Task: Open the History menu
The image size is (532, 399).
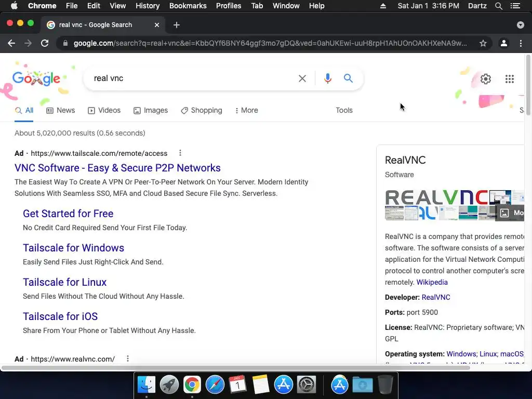Action: pyautogui.click(x=147, y=6)
